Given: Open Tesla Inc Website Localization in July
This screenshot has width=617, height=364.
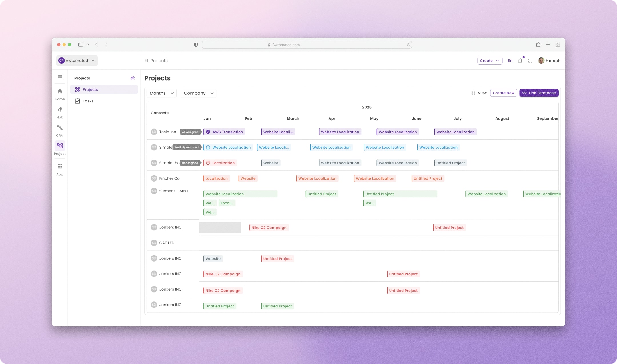Looking at the screenshot, I should (455, 132).
